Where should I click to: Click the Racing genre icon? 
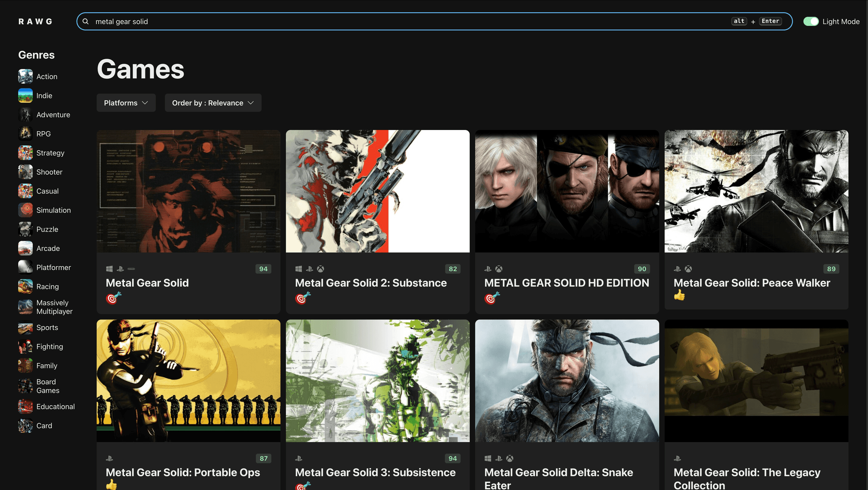coord(25,286)
